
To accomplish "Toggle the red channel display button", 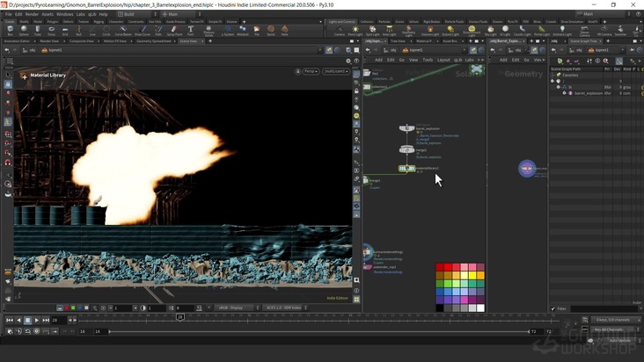I will pyautogui.click(x=67, y=308).
